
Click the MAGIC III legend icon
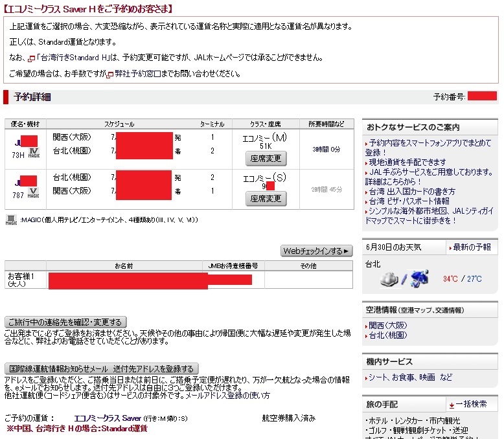(x=11, y=220)
